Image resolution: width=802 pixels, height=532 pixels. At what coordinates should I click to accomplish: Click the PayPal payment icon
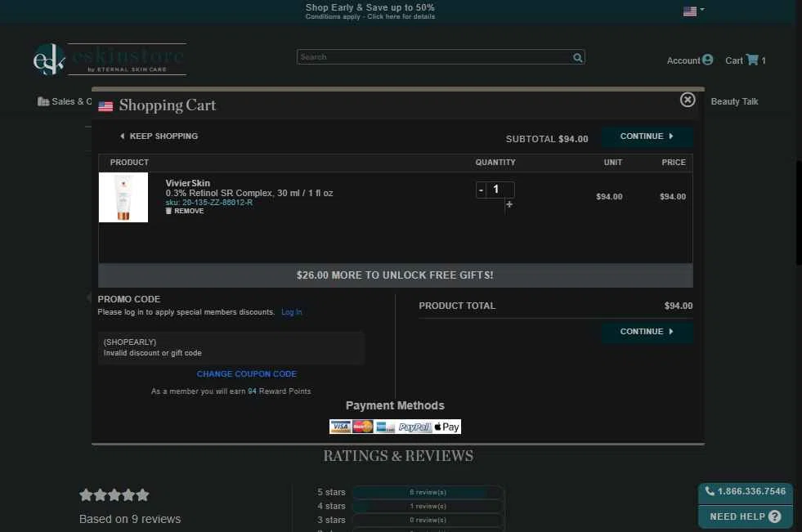(414, 427)
